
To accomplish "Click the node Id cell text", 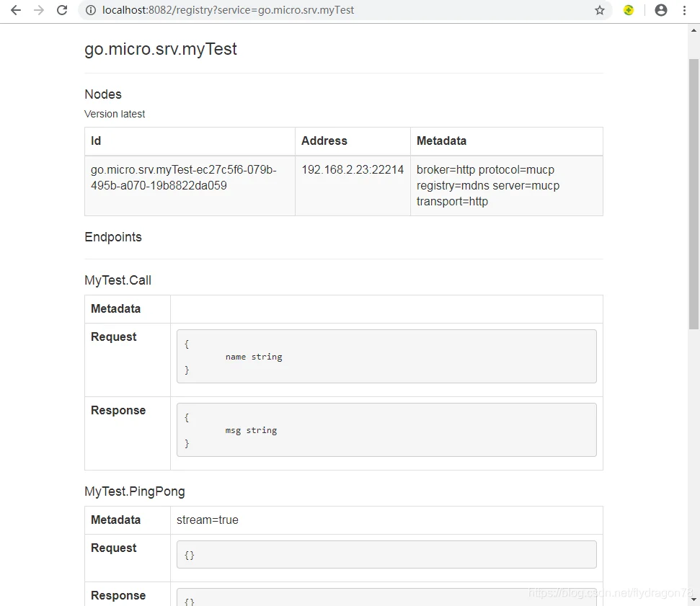I will [184, 177].
